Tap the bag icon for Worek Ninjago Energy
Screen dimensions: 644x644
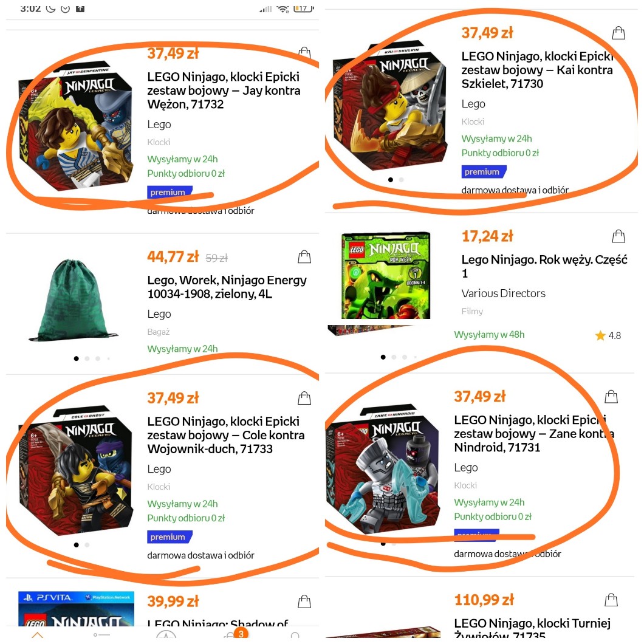point(304,256)
